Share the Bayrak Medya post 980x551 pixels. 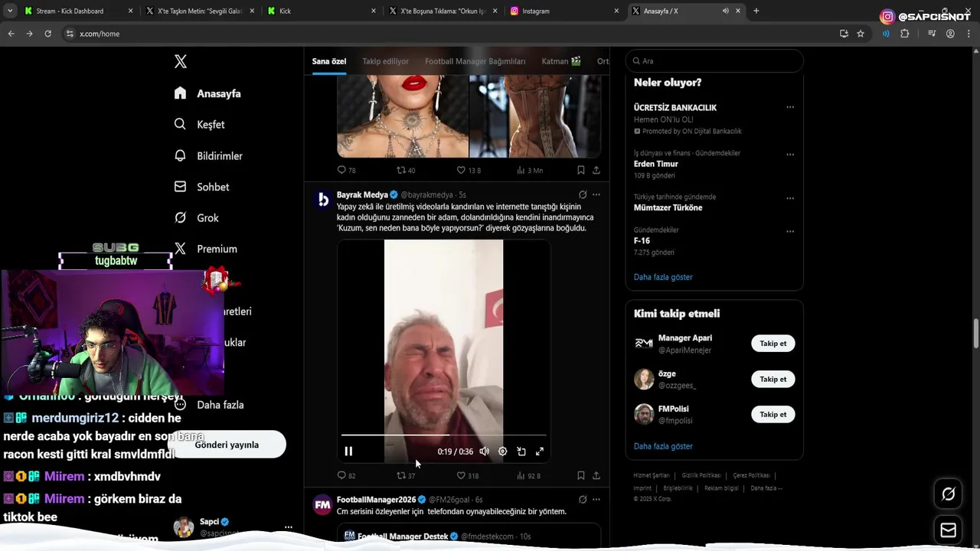pos(596,475)
